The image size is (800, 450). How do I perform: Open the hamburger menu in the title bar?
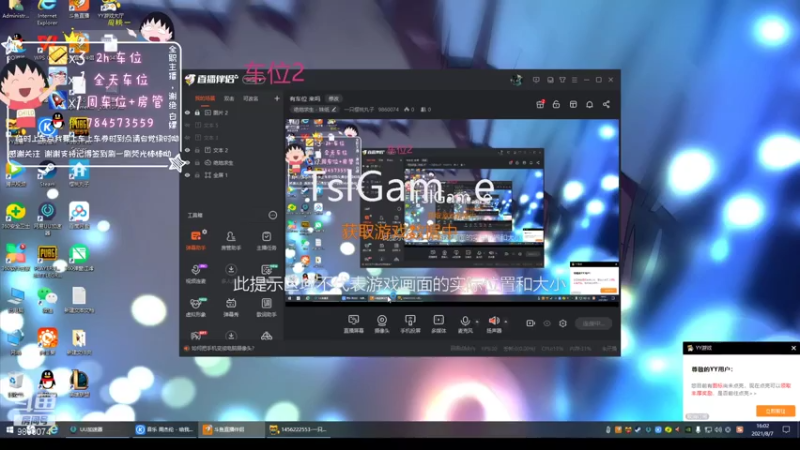pyautogui.click(x=574, y=80)
